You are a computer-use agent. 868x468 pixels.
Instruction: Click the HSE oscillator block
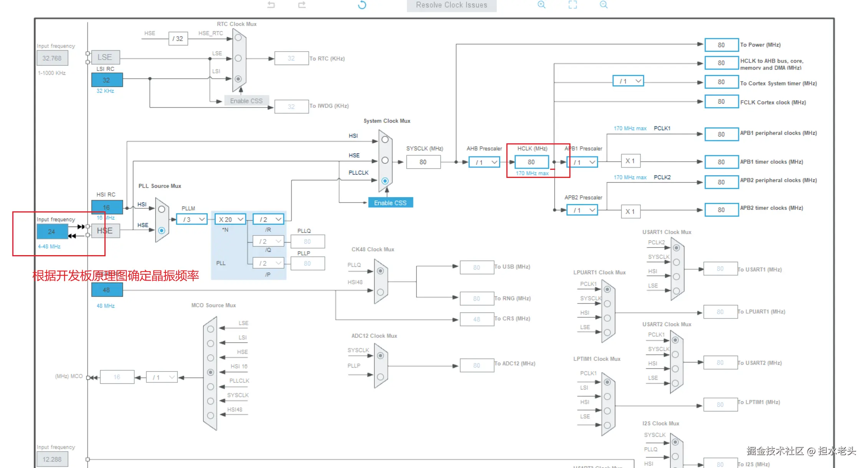click(105, 231)
